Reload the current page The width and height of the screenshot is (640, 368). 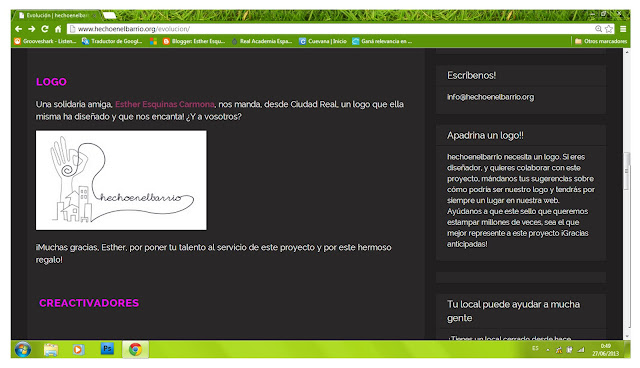pyautogui.click(x=45, y=29)
